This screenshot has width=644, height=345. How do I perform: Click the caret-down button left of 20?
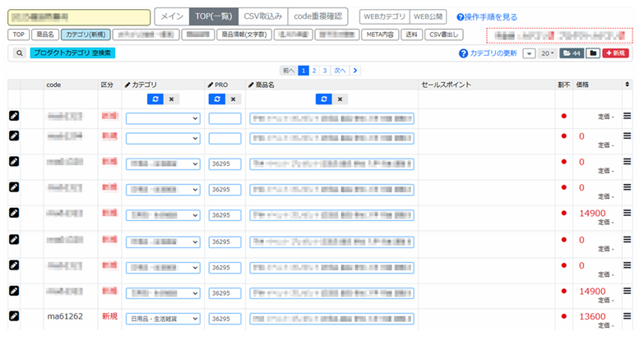pos(529,53)
